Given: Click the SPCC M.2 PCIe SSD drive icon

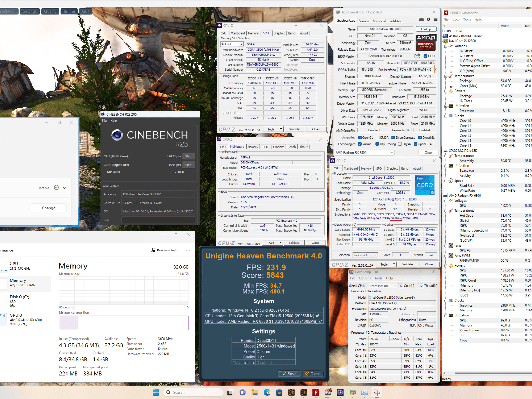Looking at the screenshot, I should pyautogui.click(x=446, y=151).
